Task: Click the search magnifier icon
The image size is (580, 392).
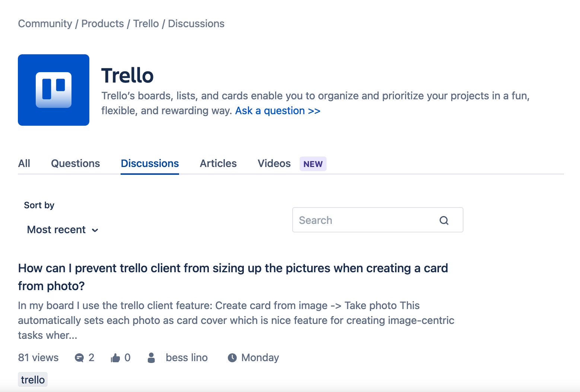Action: point(444,220)
